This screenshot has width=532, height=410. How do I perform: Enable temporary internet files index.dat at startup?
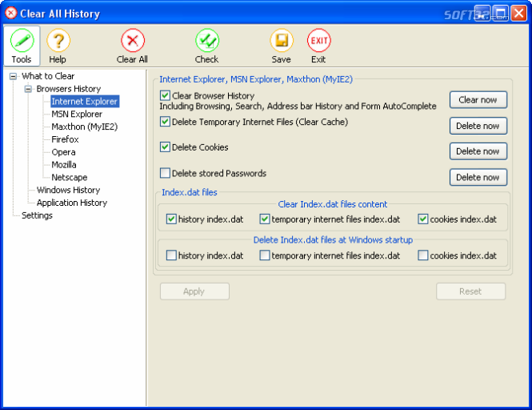(x=265, y=255)
